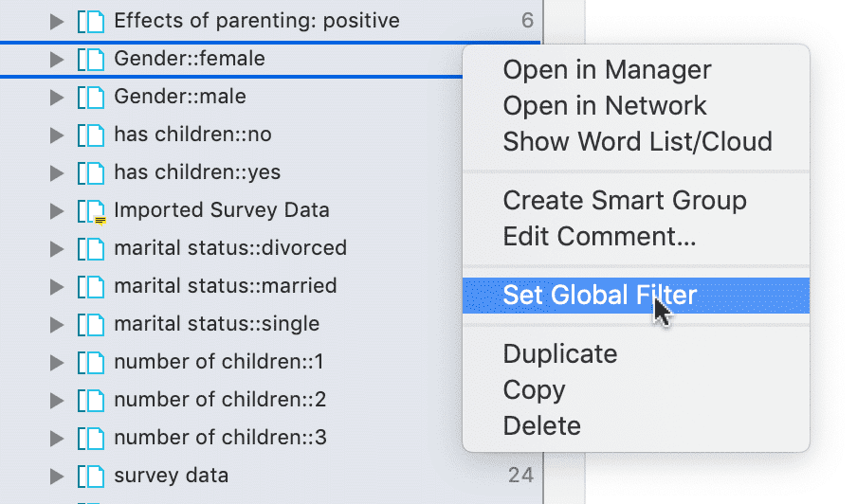
Task: Click commented group icon beside Imported Survey Data
Action: (x=91, y=210)
